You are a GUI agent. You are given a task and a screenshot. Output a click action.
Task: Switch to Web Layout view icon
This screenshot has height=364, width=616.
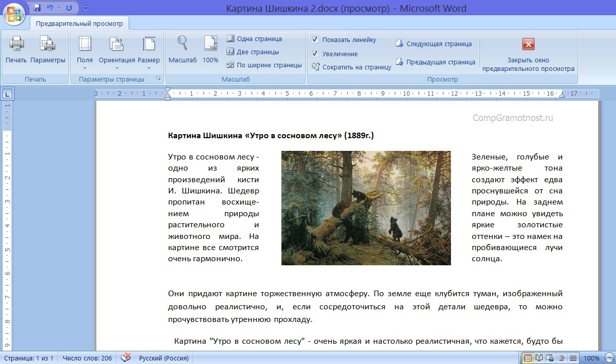point(551,358)
